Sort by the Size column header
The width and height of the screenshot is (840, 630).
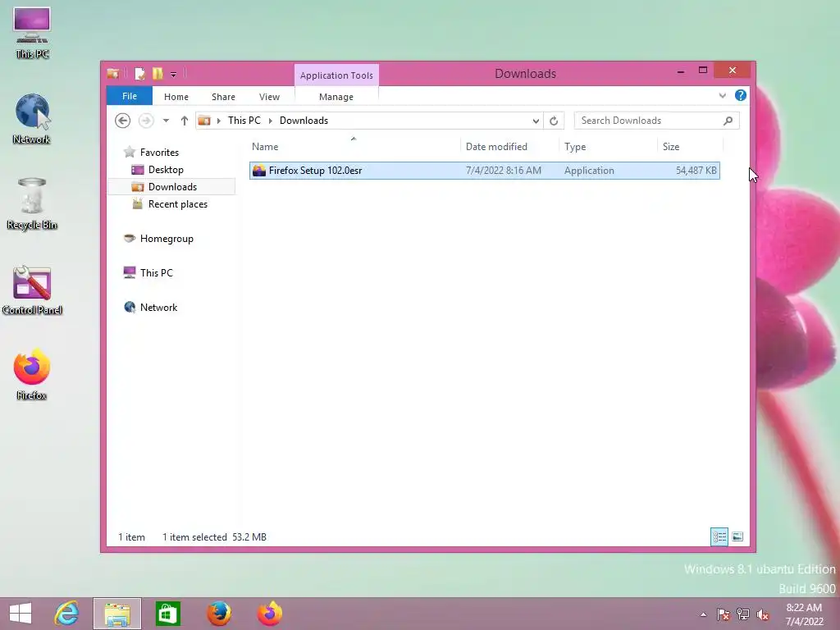click(x=690, y=146)
